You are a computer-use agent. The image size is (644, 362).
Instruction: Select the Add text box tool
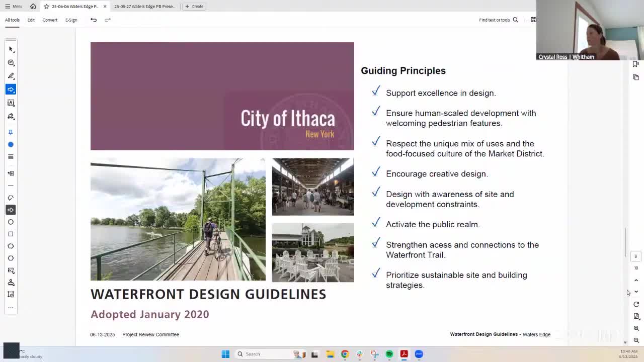pyautogui.click(x=11, y=103)
